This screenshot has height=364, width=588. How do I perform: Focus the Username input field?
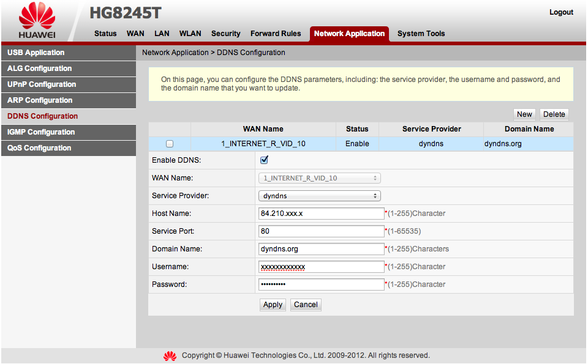[322, 267]
